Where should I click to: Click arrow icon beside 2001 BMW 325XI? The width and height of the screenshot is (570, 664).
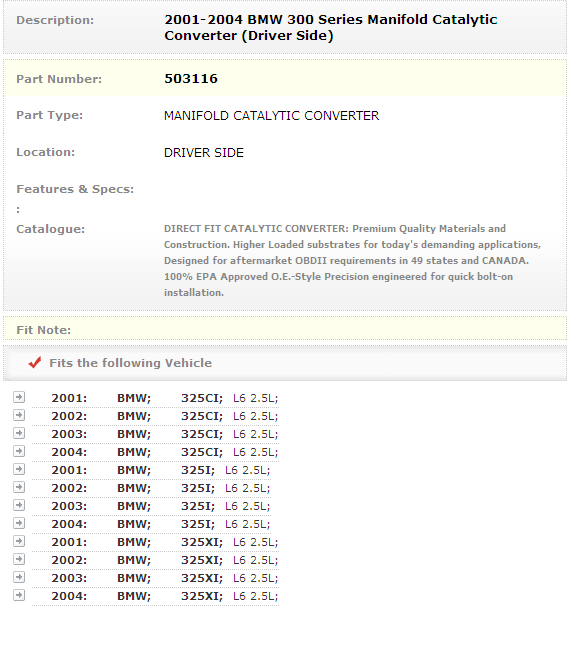click(x=19, y=541)
